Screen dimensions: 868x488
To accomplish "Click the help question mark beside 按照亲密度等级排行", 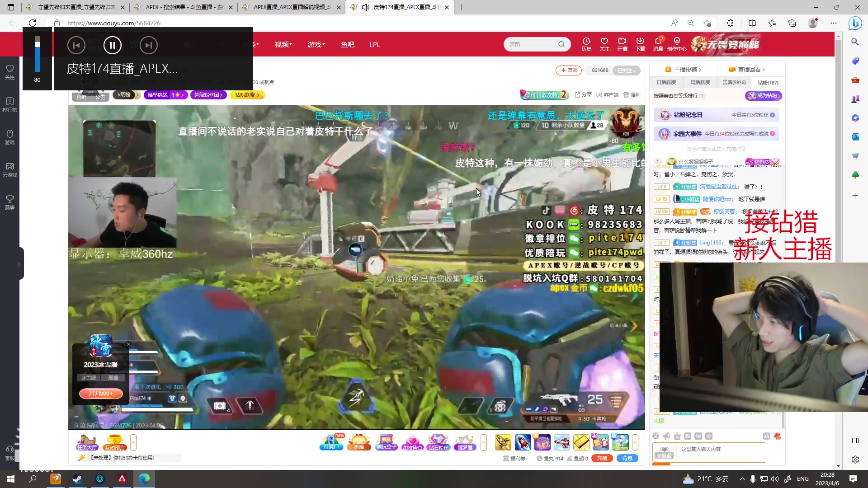I will (702, 96).
